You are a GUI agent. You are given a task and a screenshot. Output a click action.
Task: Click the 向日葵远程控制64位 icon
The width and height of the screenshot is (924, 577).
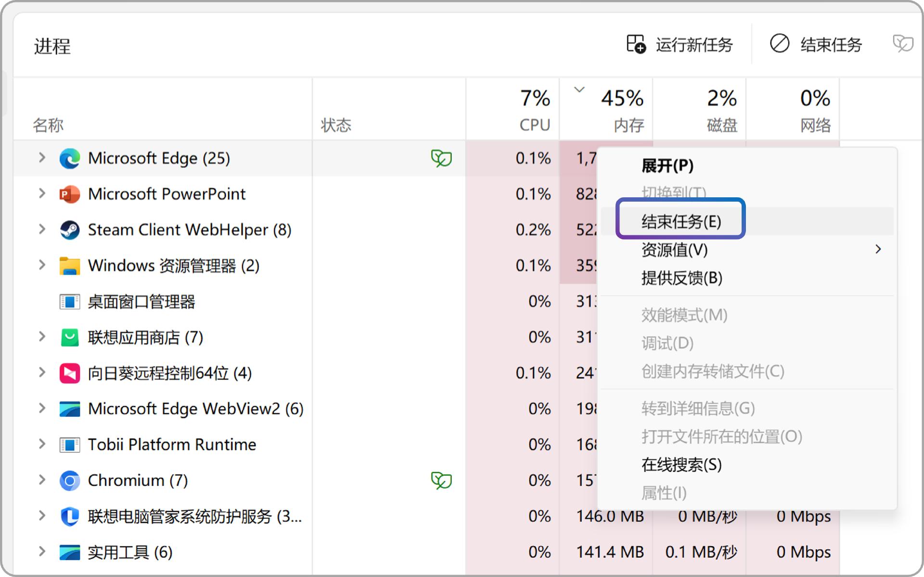[70, 373]
